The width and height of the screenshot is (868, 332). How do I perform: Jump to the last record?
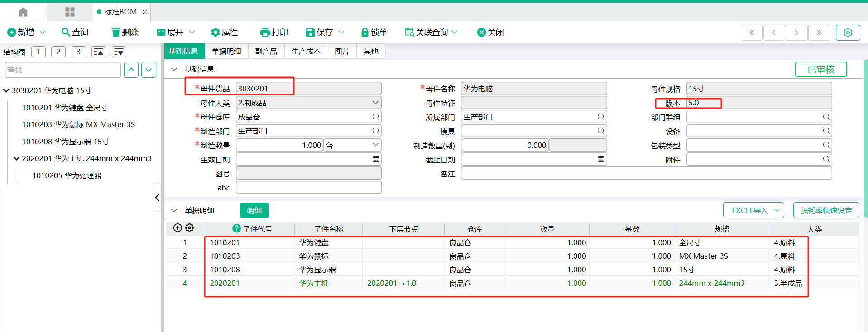pos(819,33)
